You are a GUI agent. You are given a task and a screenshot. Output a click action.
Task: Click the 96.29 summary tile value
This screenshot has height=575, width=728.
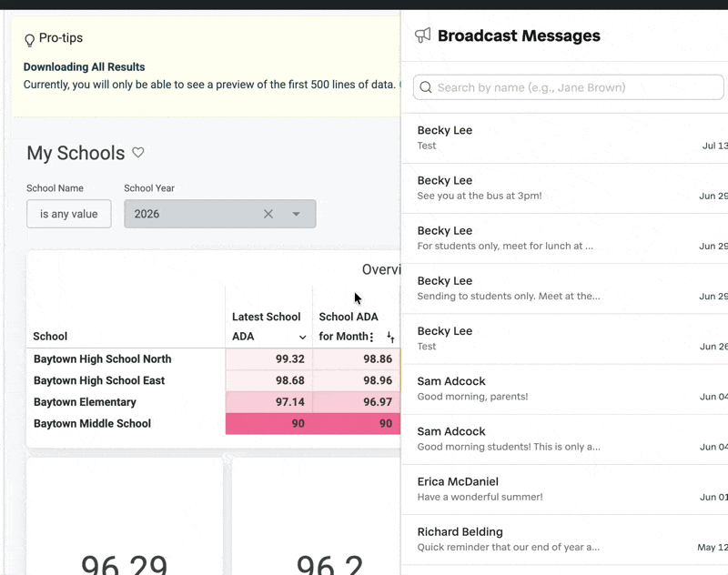pyautogui.click(x=124, y=565)
